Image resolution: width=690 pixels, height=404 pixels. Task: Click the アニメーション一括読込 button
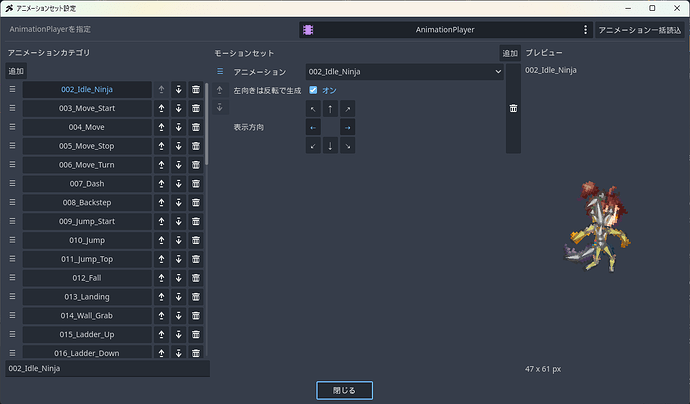point(639,30)
